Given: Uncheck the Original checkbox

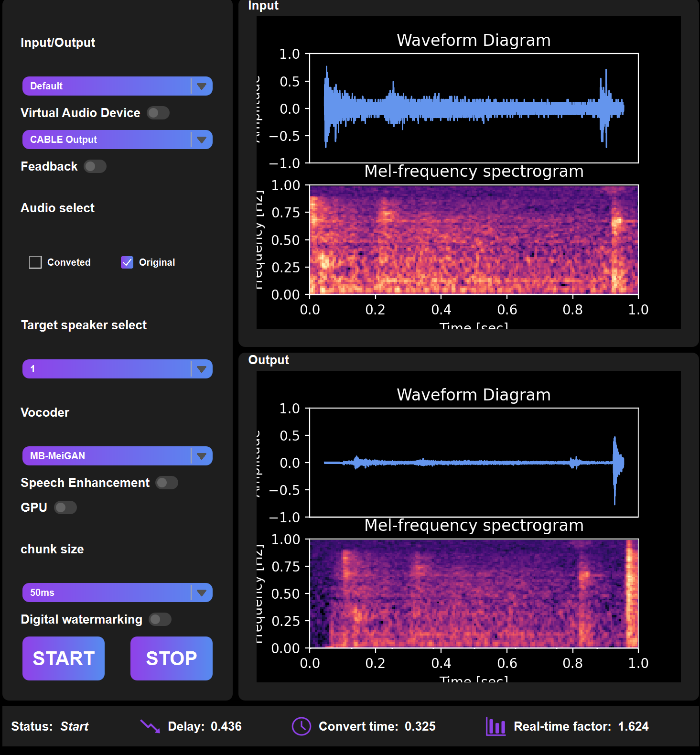Looking at the screenshot, I should [127, 262].
